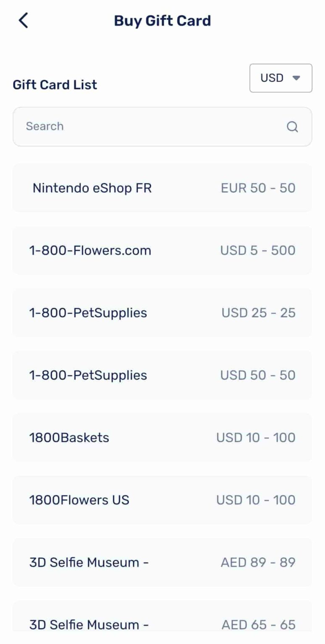Screen dimensions: 325x644
Task: Click the magnifying glass search icon
Action: click(x=292, y=127)
